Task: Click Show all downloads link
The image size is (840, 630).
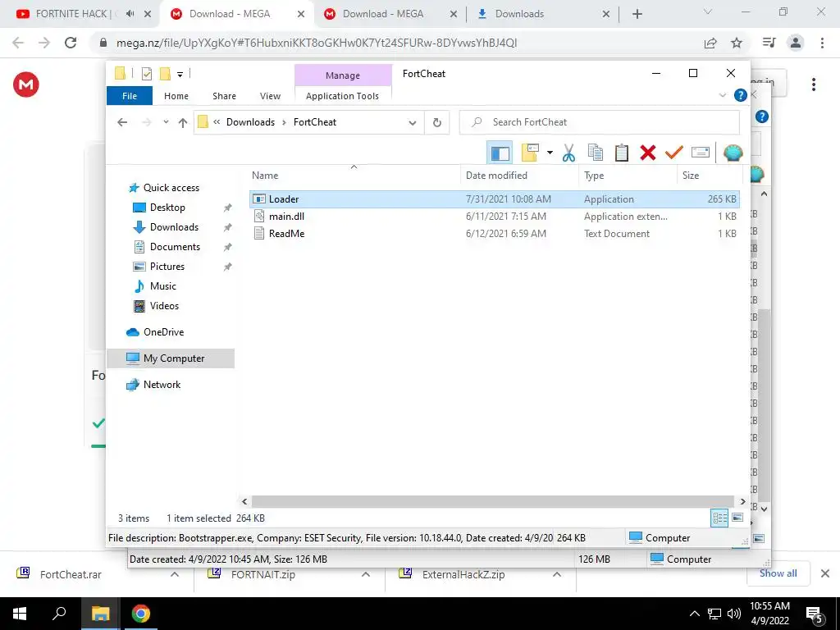Action: [778, 573]
